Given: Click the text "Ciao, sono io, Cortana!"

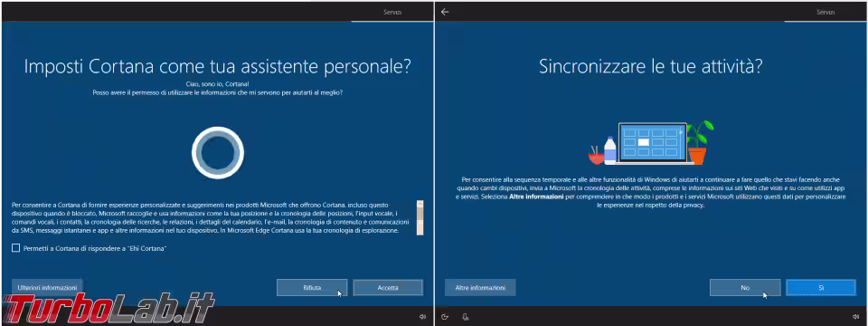Looking at the screenshot, I should 218,83.
